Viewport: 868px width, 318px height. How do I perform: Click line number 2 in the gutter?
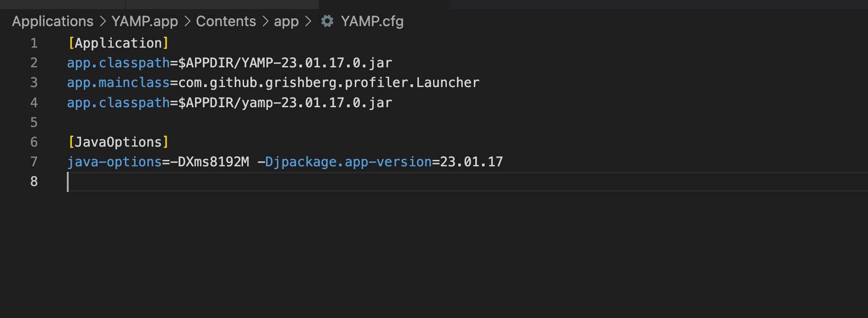pyautogui.click(x=34, y=63)
